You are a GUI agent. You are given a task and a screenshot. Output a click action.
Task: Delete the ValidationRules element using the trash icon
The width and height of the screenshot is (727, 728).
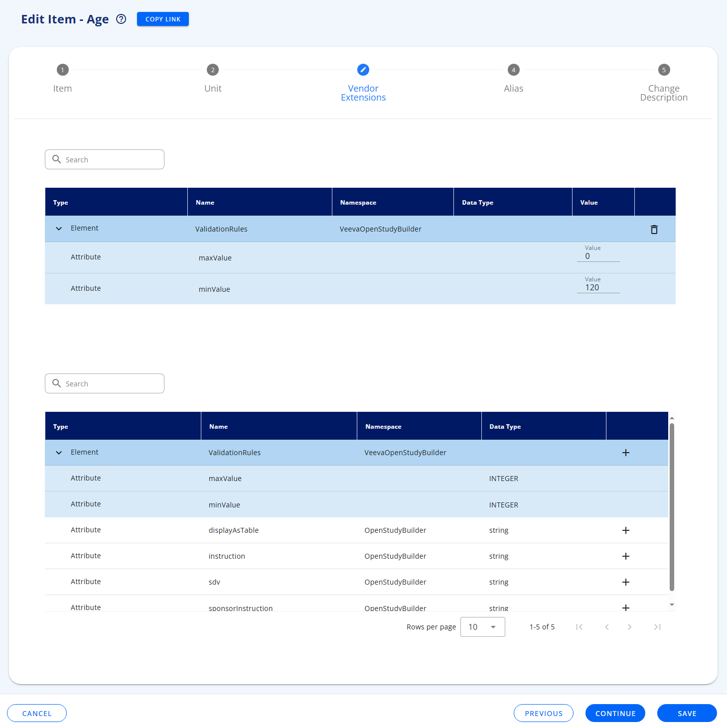click(654, 229)
